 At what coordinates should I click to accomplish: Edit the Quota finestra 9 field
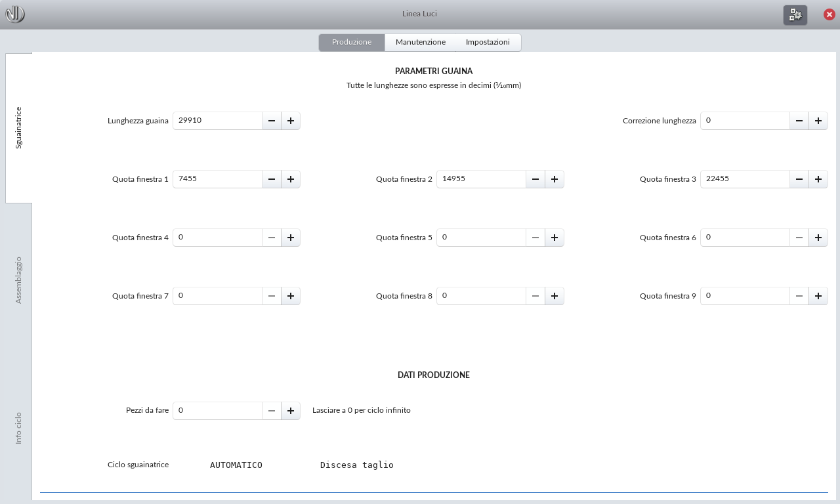(x=745, y=296)
